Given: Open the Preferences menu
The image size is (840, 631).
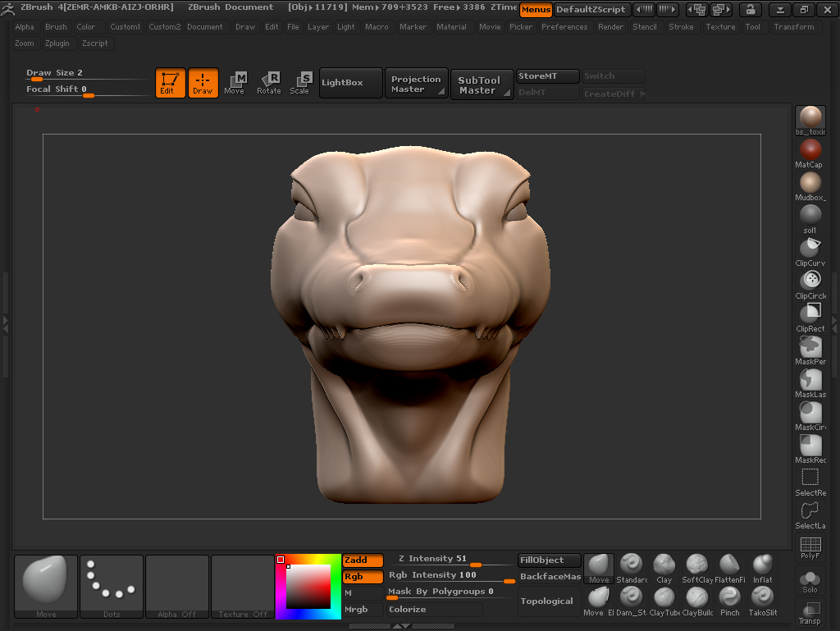Looking at the screenshot, I should pos(564,27).
